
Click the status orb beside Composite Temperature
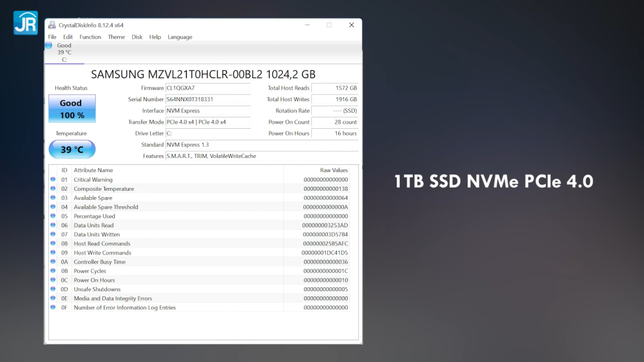(x=53, y=189)
